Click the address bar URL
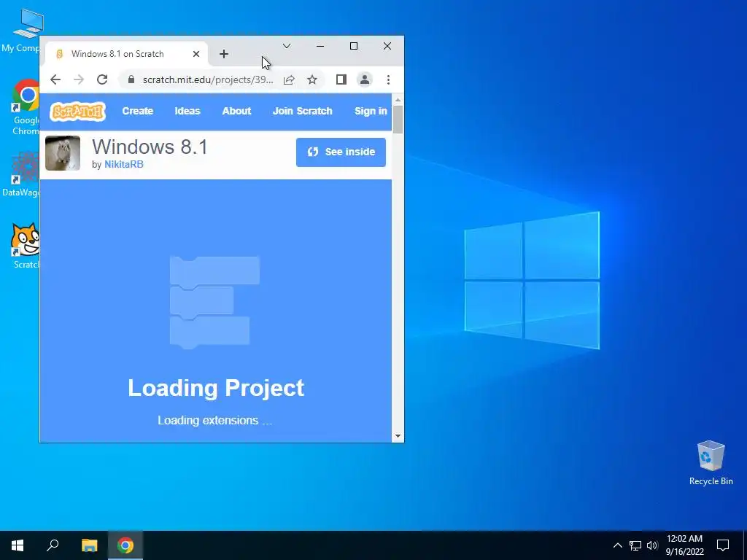The image size is (747, 560). point(208,79)
